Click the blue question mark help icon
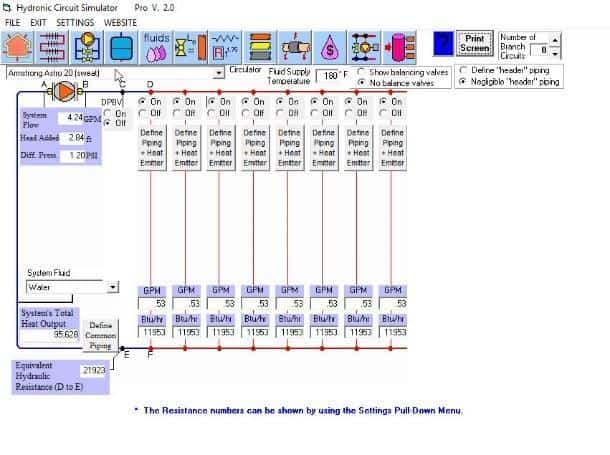The height and width of the screenshot is (455, 610). pyautogui.click(x=443, y=44)
